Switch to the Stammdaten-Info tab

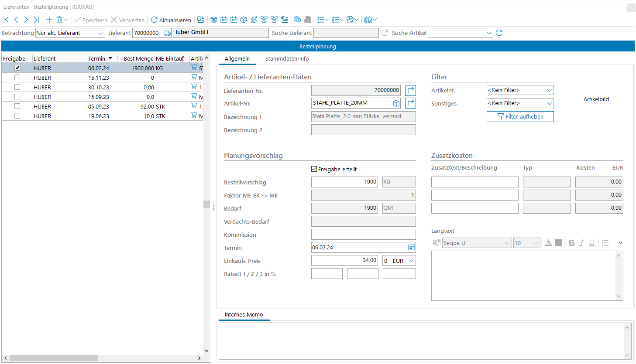(287, 58)
